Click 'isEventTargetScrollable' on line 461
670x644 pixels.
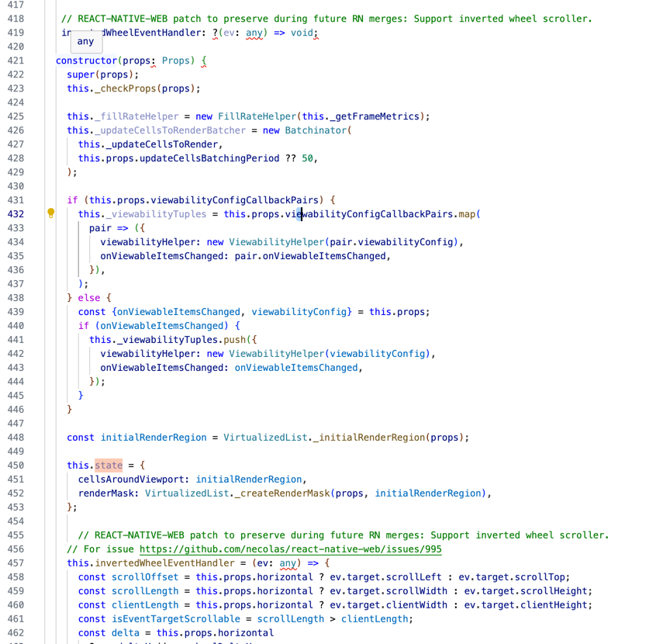click(175, 618)
